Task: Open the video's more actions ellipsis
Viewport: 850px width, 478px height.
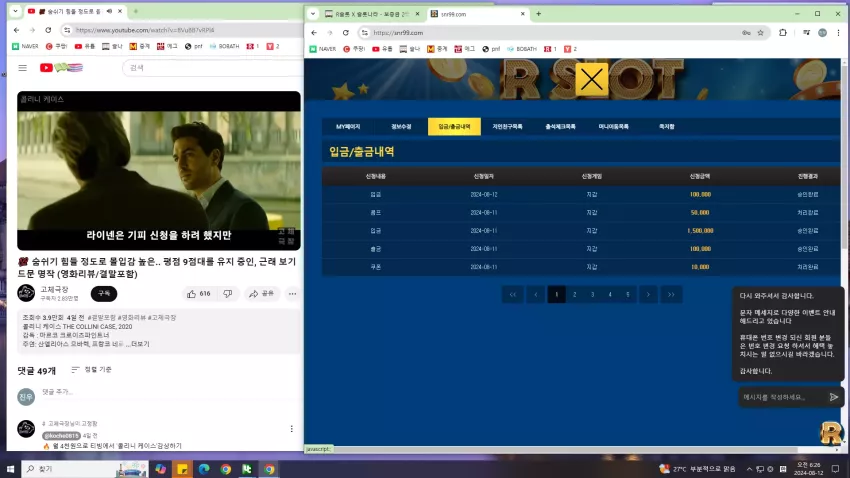Action: click(x=292, y=294)
